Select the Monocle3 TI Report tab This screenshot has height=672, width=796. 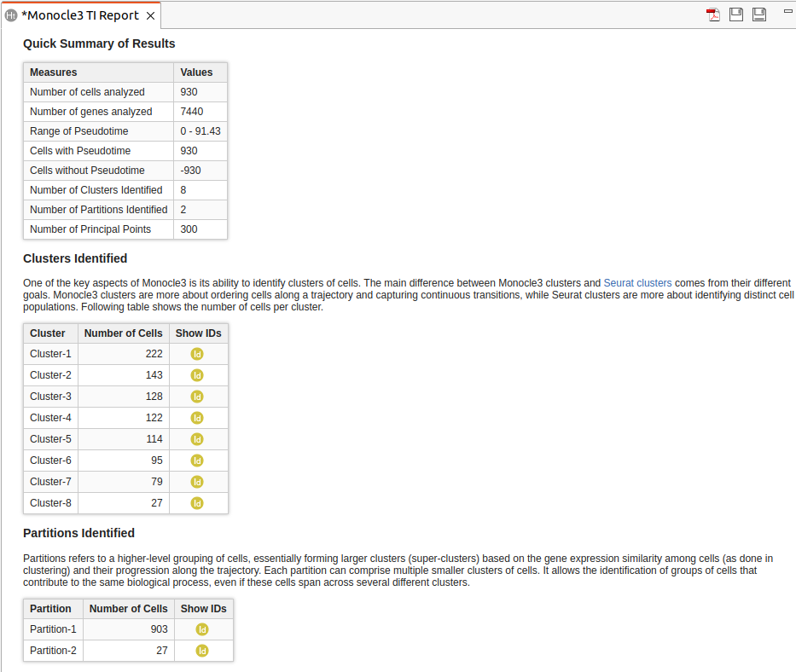[x=79, y=15]
